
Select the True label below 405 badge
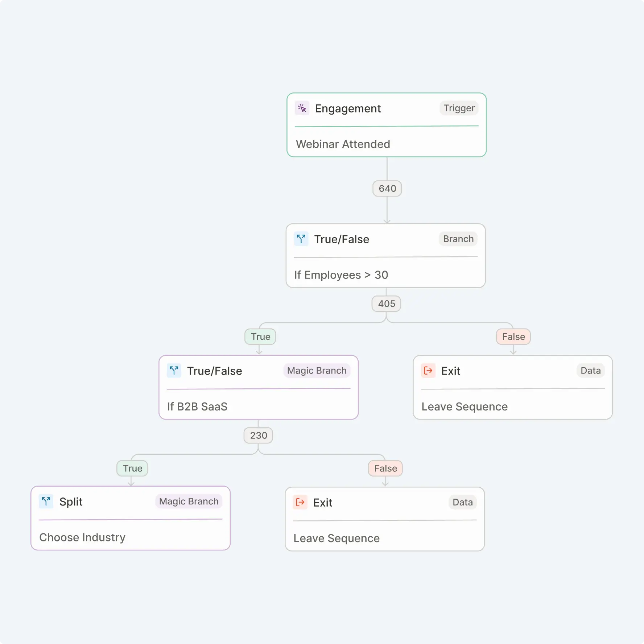point(260,337)
